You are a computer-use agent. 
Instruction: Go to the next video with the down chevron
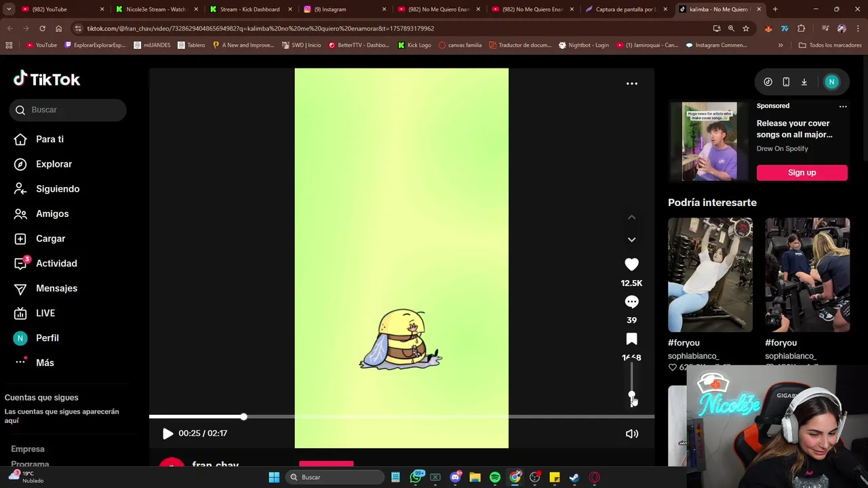pos(631,239)
